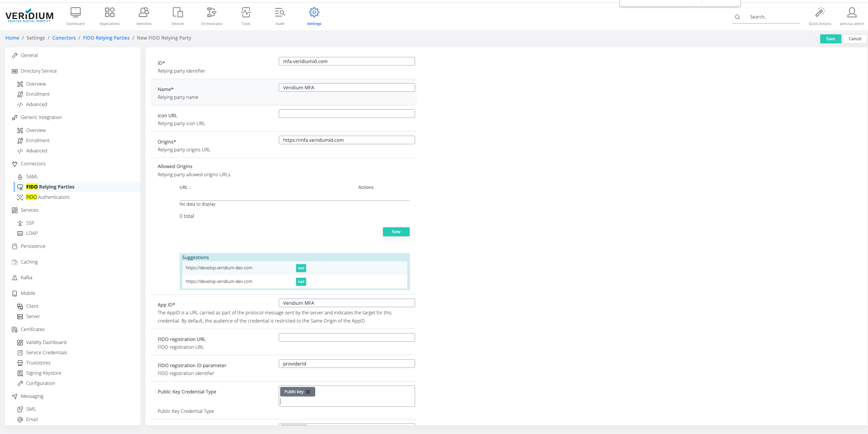Screen dimensions: 868x434
Task: Open the Devices icon in top navigation
Action: [178, 13]
